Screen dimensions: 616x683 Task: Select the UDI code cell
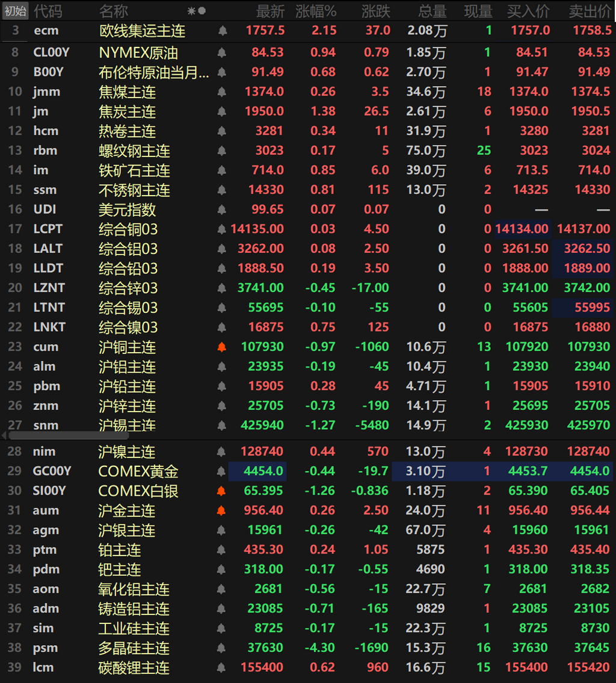tap(45, 209)
